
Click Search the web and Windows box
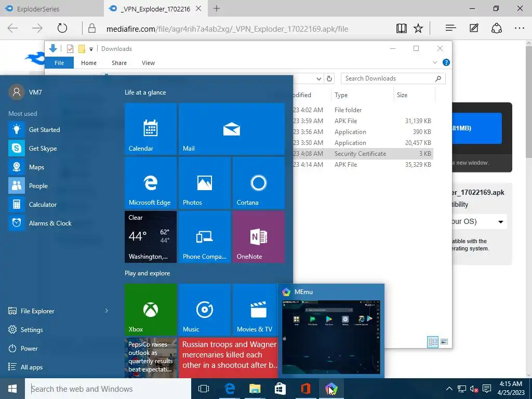(108, 389)
